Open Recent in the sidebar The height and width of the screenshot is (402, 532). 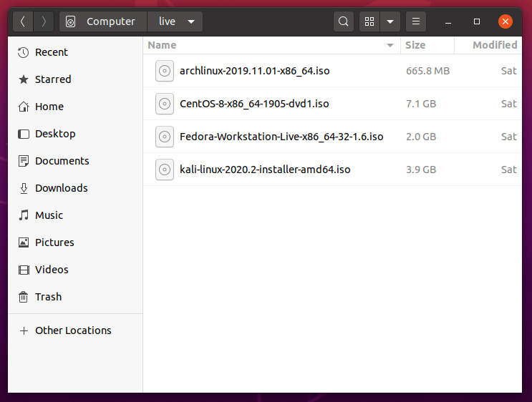coord(51,52)
